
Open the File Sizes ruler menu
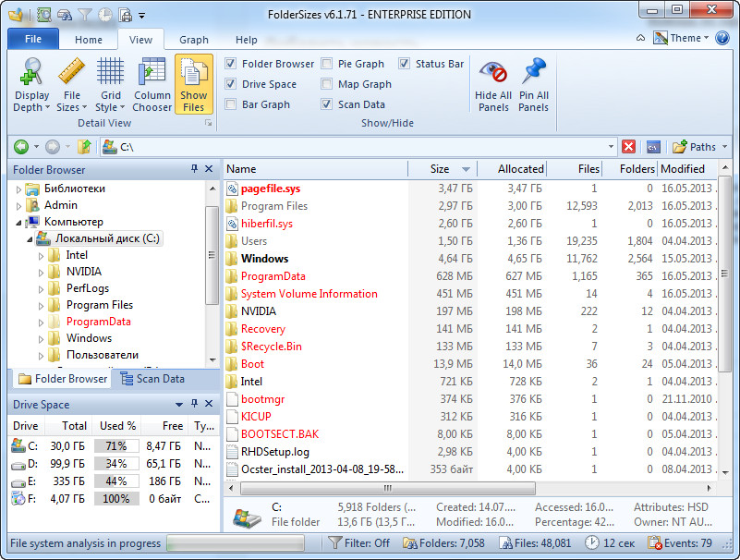(71, 84)
